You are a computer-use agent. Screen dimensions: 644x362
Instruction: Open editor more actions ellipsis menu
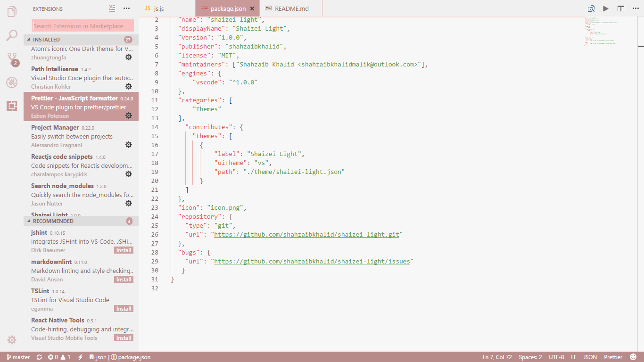(x=635, y=8)
